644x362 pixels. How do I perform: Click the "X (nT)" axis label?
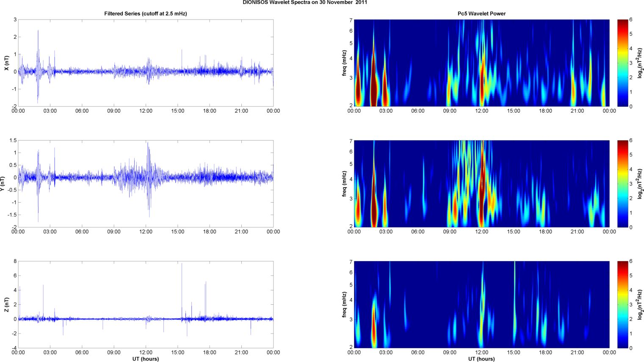pos(6,63)
